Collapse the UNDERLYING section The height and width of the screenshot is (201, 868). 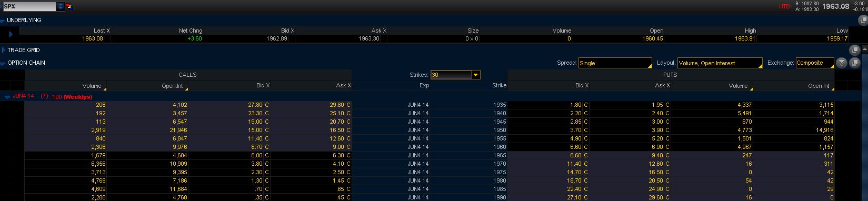(3, 21)
